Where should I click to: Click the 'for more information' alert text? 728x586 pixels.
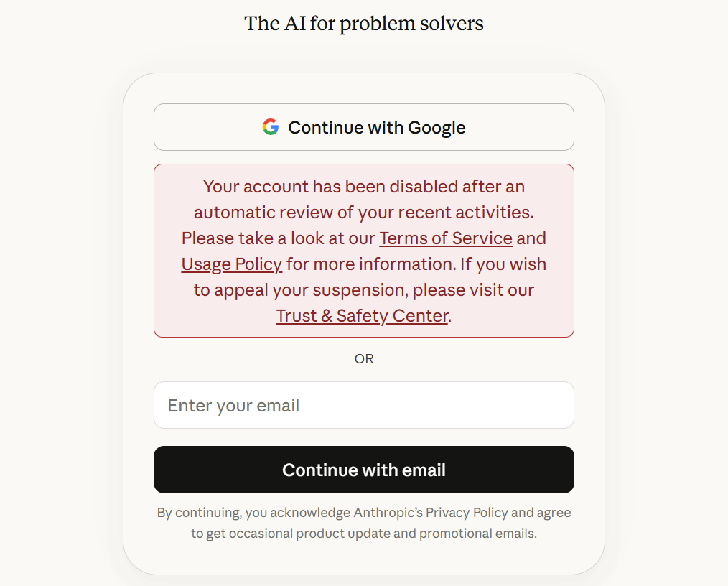(x=370, y=264)
